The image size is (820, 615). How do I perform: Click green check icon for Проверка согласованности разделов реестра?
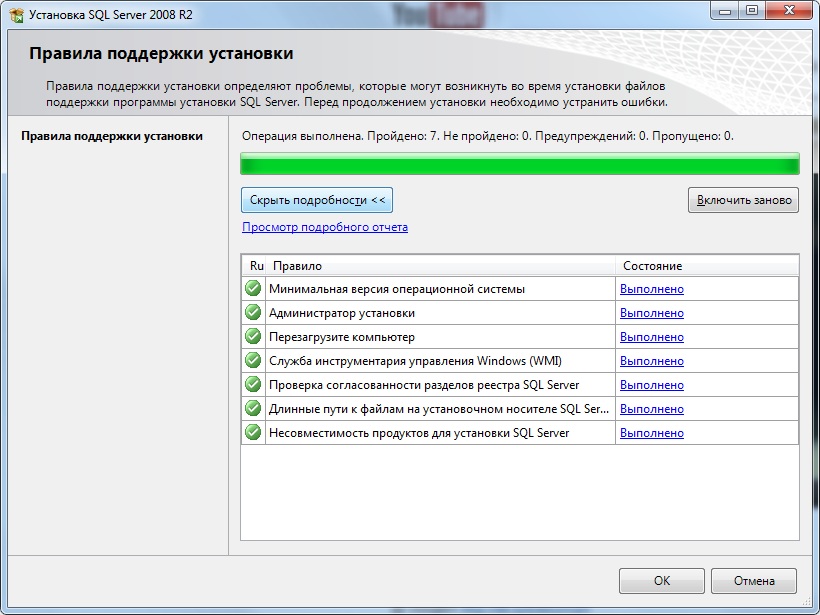[x=253, y=384]
